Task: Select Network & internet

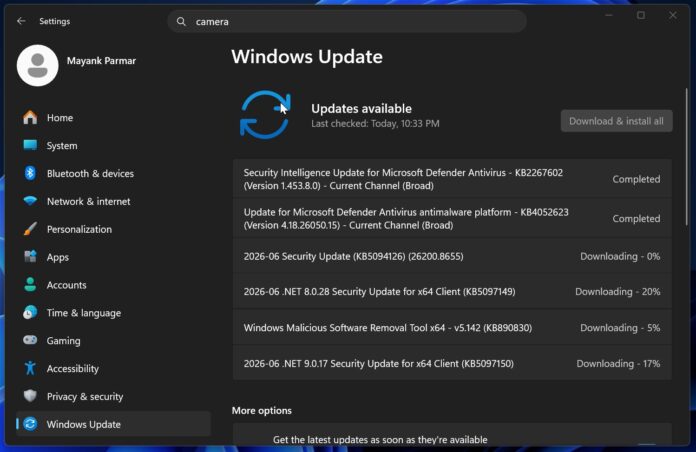Action: tap(113, 202)
